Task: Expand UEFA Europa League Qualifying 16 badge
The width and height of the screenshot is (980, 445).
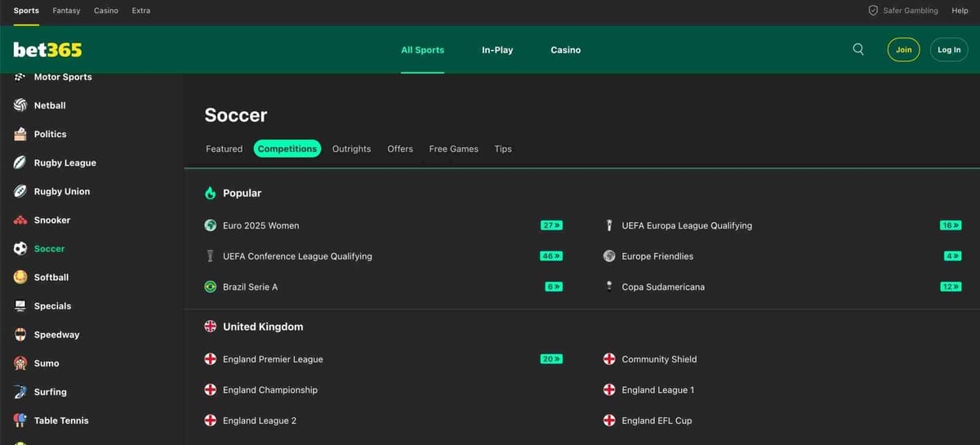Action: click(951, 225)
